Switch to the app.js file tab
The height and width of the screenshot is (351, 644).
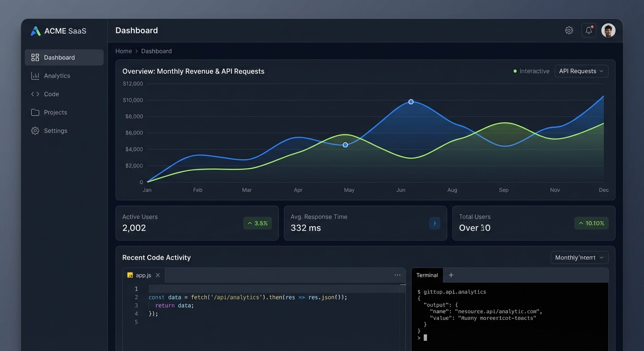[x=143, y=275]
